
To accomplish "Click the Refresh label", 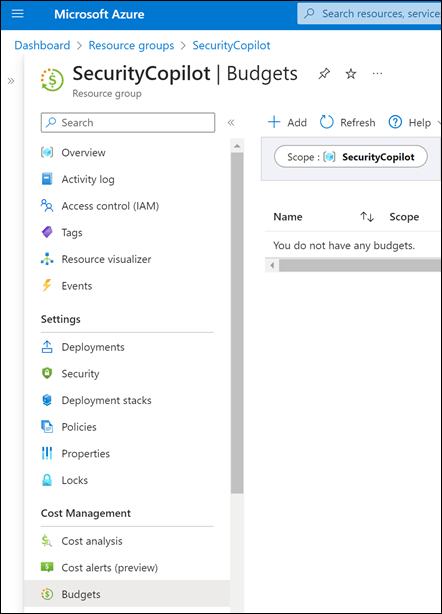I will (357, 123).
